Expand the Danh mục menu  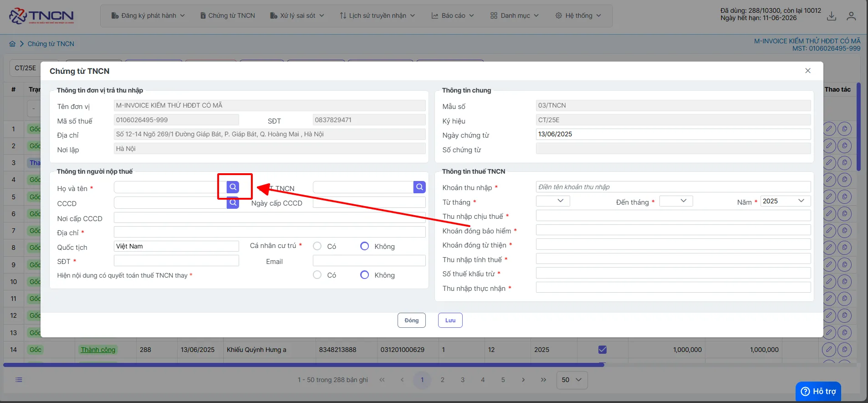tap(515, 15)
